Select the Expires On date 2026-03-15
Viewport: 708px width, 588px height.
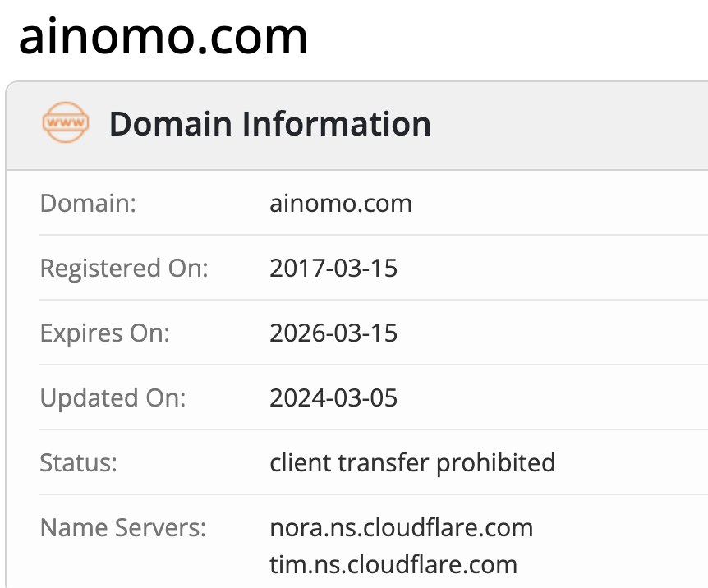333,333
